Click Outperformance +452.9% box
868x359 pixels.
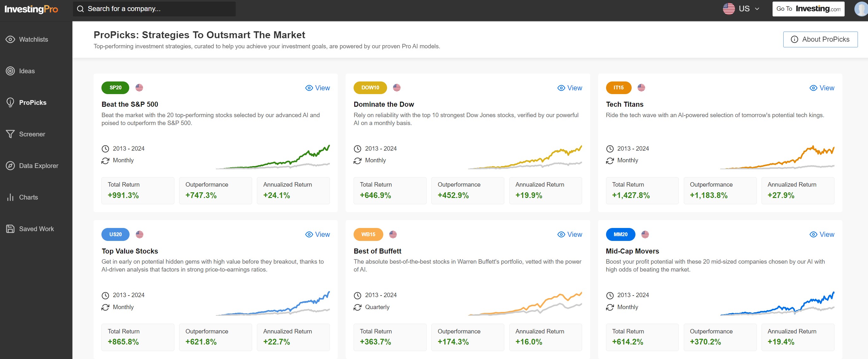pyautogui.click(x=468, y=191)
